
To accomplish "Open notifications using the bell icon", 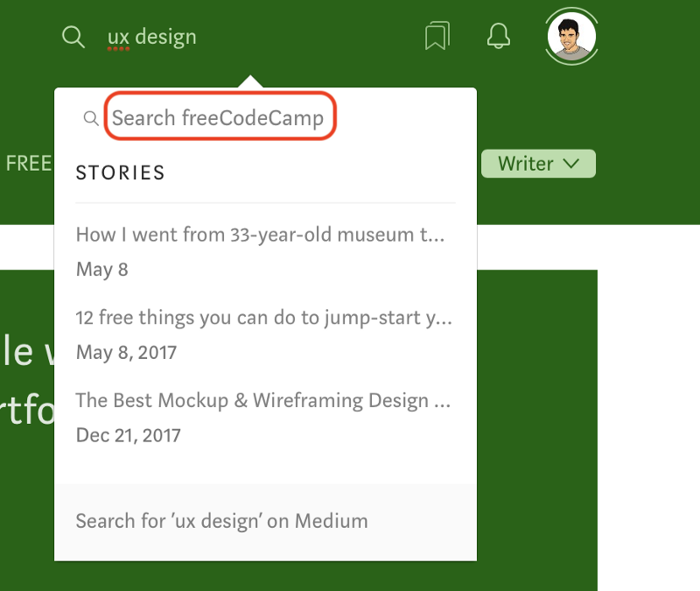I will pyautogui.click(x=498, y=37).
